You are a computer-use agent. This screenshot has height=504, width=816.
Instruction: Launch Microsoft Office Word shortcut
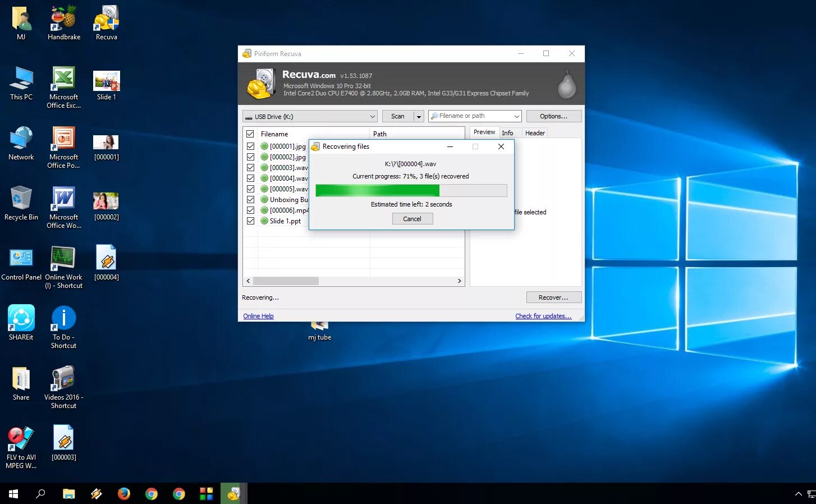click(64, 207)
